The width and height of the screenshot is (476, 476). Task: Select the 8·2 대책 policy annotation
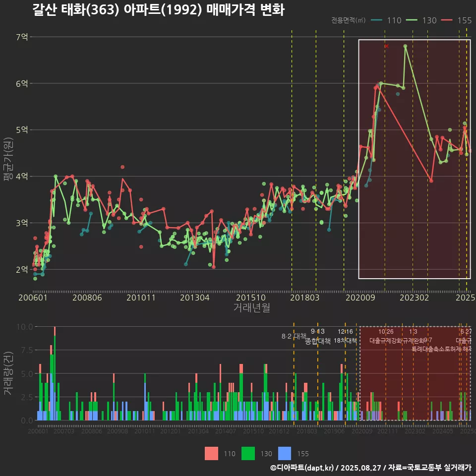[x=294, y=336]
